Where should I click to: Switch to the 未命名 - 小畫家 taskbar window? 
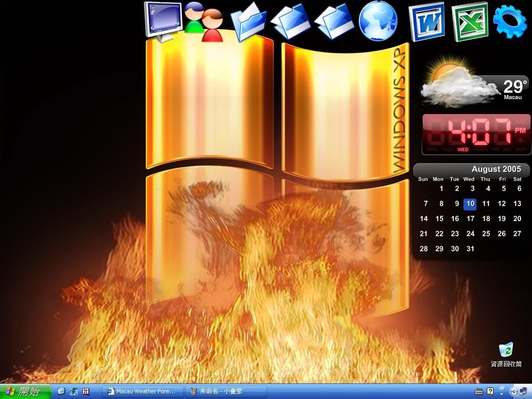[225, 391]
